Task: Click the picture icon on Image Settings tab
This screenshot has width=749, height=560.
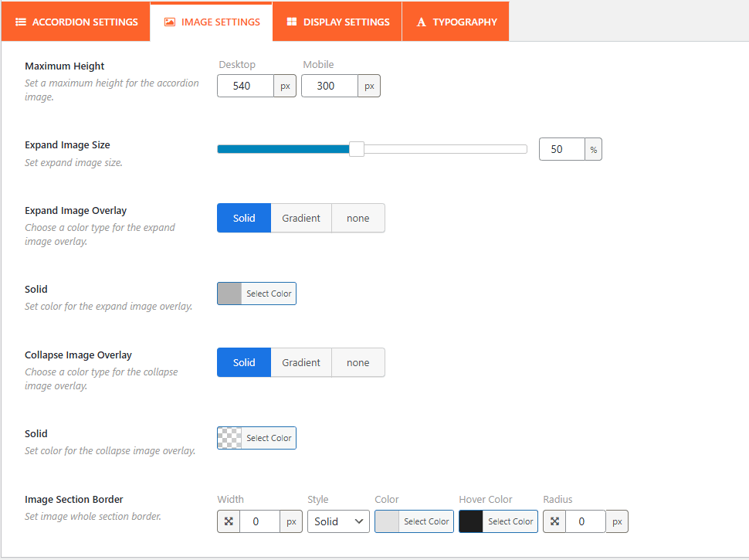Action: 170,22
